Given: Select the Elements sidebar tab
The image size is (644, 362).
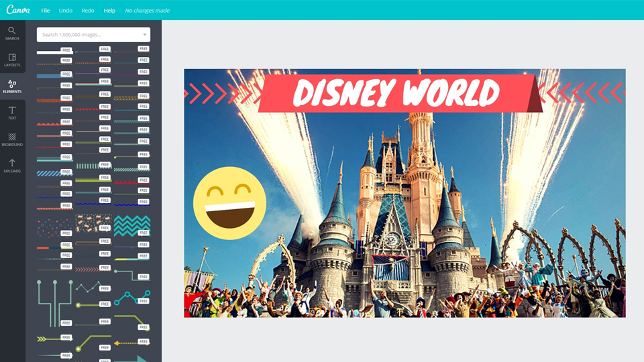Looking at the screenshot, I should point(12,86).
